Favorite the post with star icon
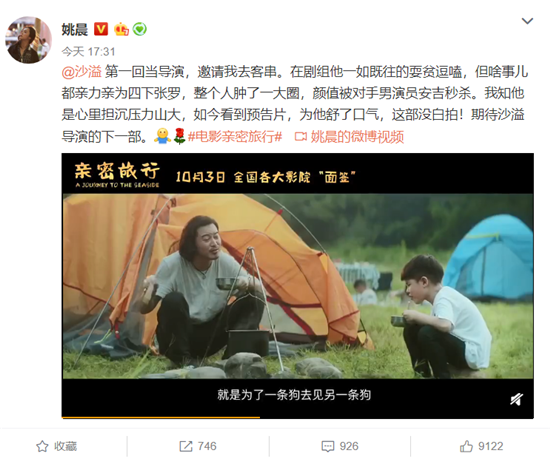 click(42, 446)
